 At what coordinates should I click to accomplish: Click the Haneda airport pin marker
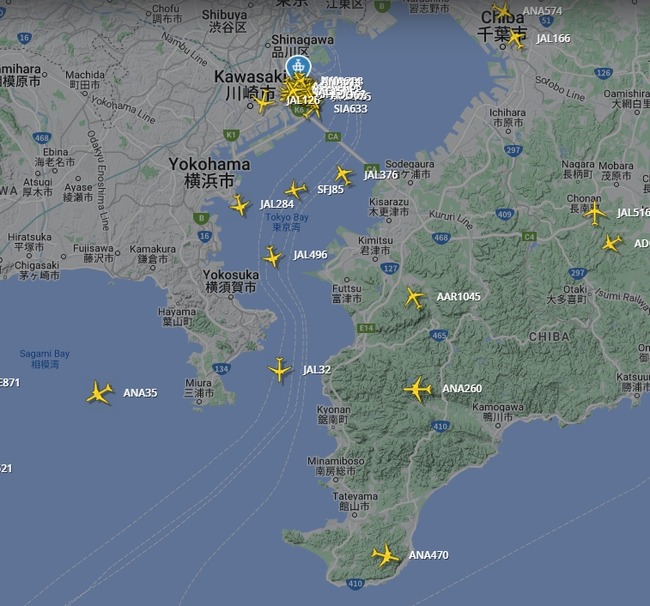[298, 66]
